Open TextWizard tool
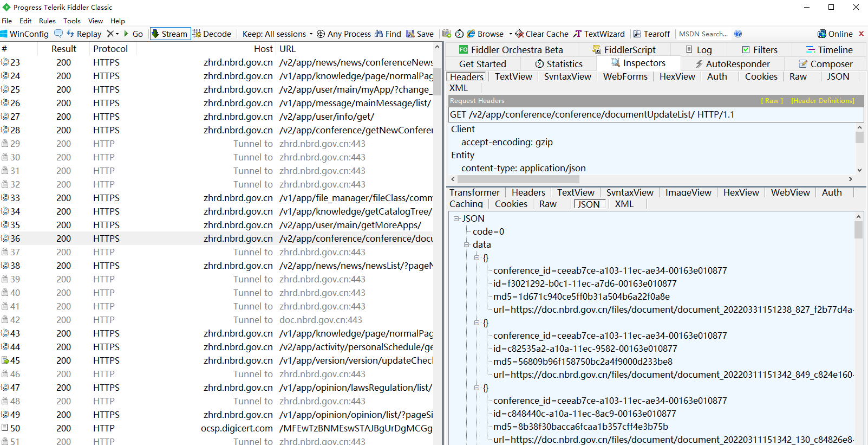This screenshot has height=445, width=868. click(599, 34)
